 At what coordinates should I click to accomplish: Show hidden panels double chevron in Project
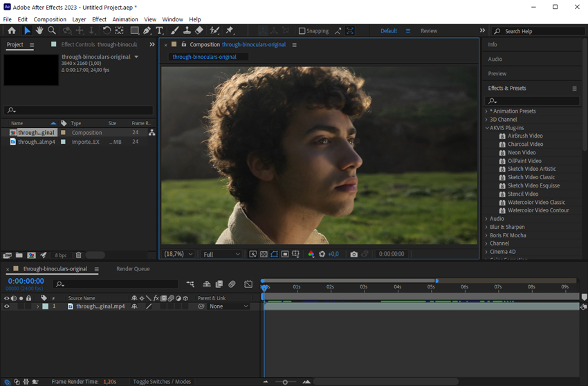coord(152,44)
